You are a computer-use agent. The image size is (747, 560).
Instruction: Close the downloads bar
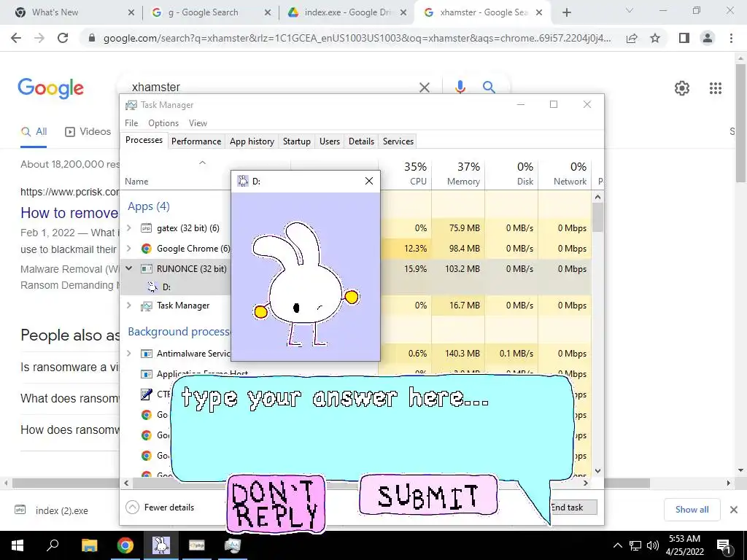pyautogui.click(x=734, y=510)
